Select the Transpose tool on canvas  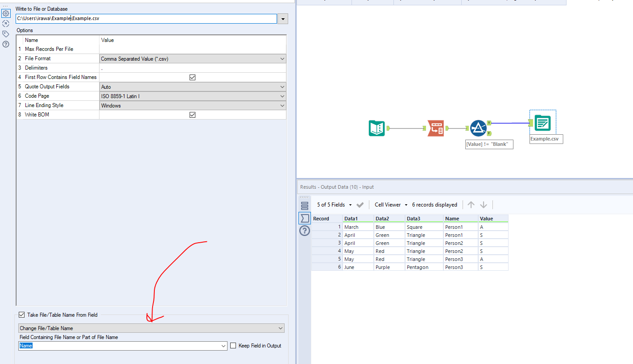(x=436, y=128)
